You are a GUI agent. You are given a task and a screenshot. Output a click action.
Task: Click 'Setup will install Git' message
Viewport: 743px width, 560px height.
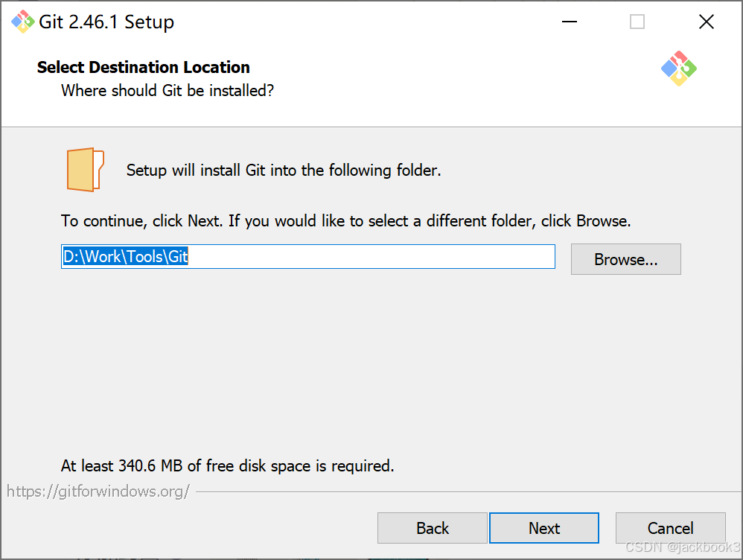point(284,171)
